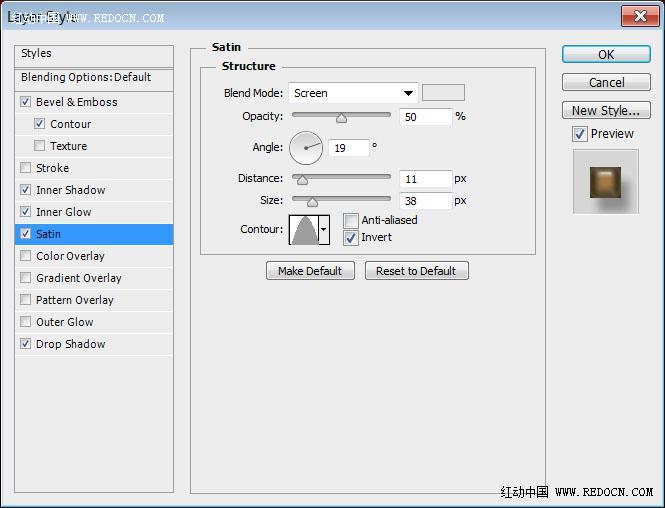Screen dimensions: 665x508
Task: Enable the Stroke checkbox
Action: click(25, 168)
